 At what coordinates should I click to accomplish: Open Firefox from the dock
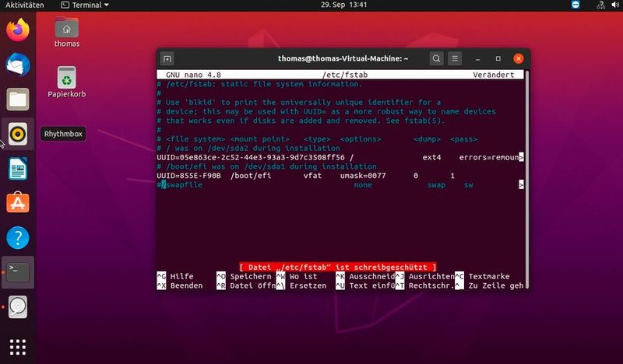click(18, 30)
